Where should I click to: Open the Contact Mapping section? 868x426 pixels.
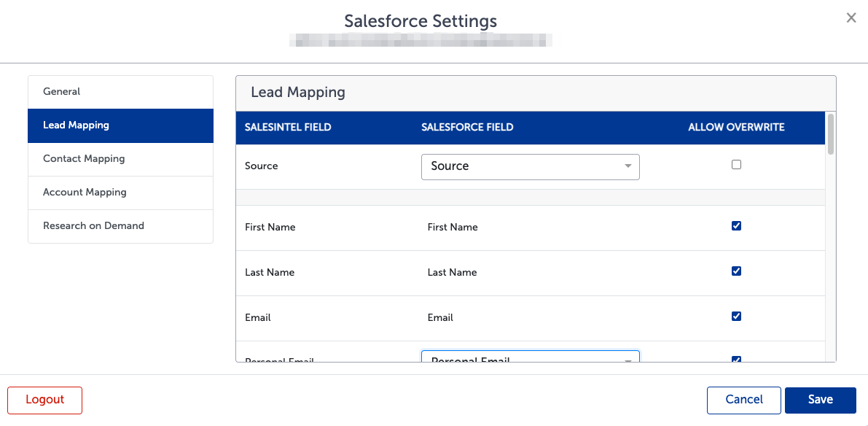(x=121, y=160)
